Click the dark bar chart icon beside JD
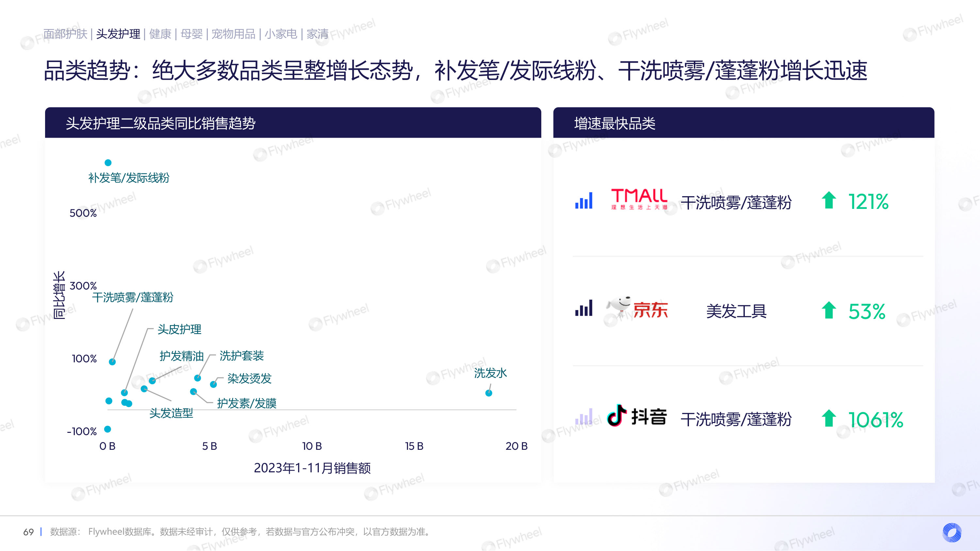Image resolution: width=980 pixels, height=551 pixels. coord(583,308)
